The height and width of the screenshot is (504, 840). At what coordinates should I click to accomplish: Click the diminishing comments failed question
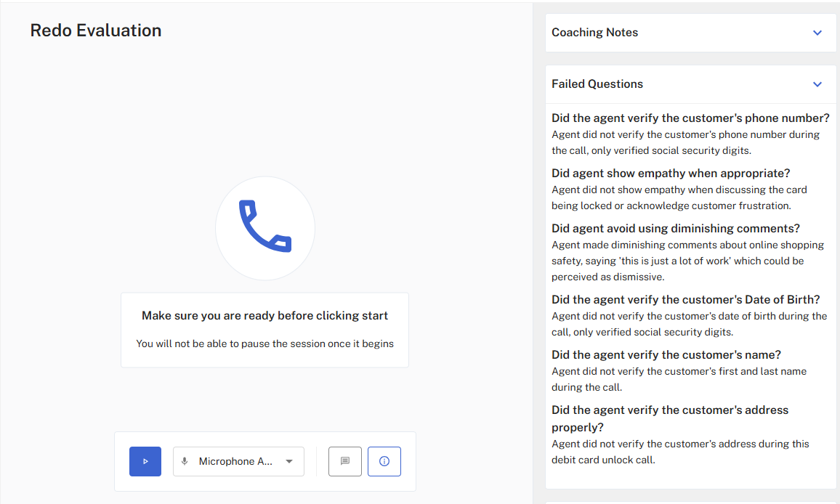click(676, 229)
